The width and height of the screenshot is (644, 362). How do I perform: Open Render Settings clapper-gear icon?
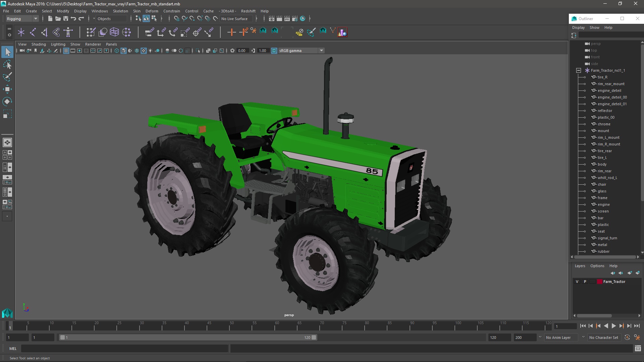click(x=295, y=19)
